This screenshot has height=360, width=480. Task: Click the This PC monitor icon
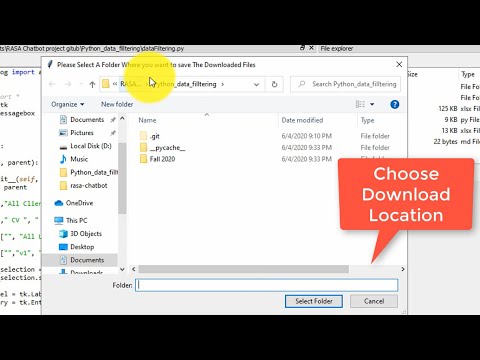pyautogui.click(x=59, y=220)
